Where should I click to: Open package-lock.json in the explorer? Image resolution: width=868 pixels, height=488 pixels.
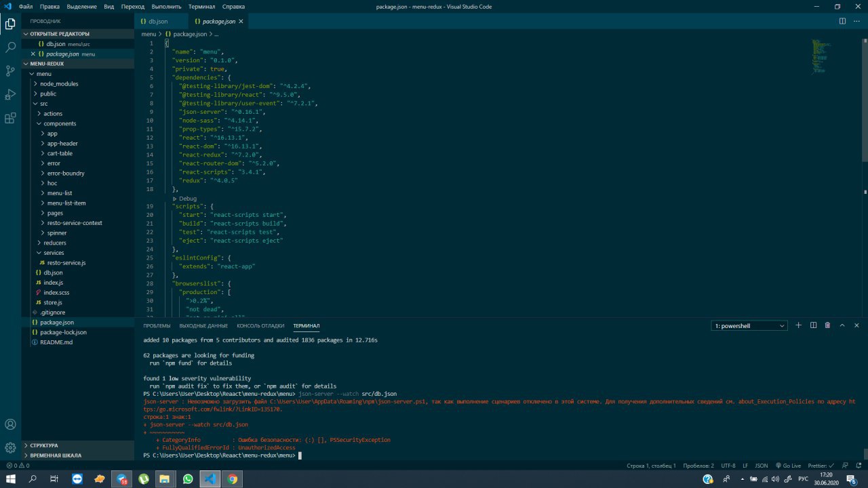(x=78, y=332)
